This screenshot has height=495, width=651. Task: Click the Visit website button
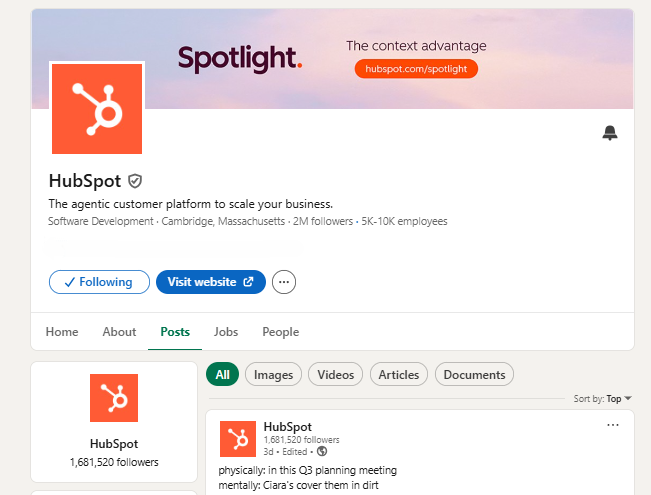211,282
